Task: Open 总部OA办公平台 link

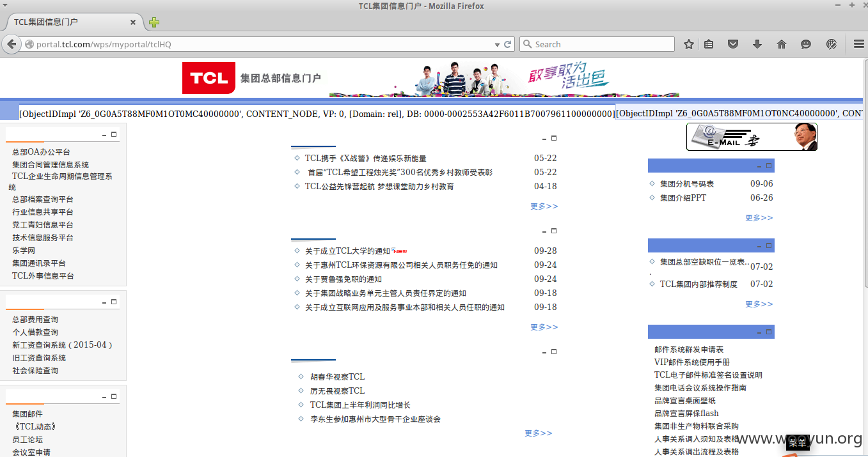Action: click(41, 152)
